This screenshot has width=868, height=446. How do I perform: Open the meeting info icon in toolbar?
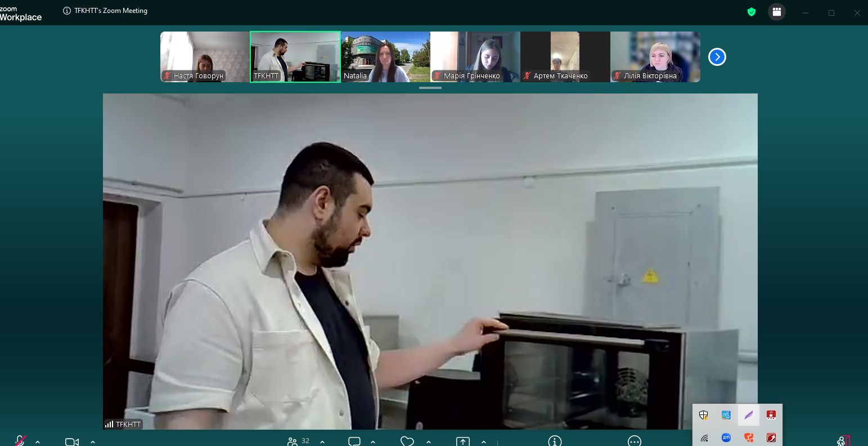(555, 441)
